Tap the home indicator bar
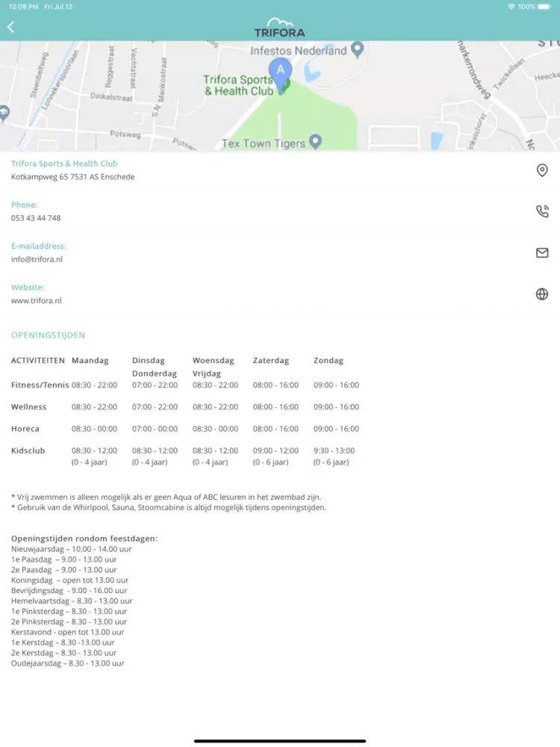Screen dimensions: 560x747 (280, 741)
